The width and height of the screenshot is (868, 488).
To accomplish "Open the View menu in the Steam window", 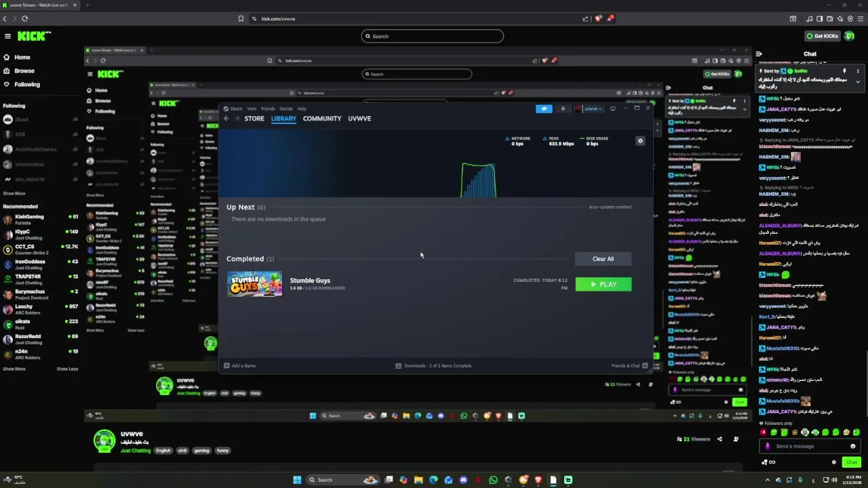I will tap(252, 108).
